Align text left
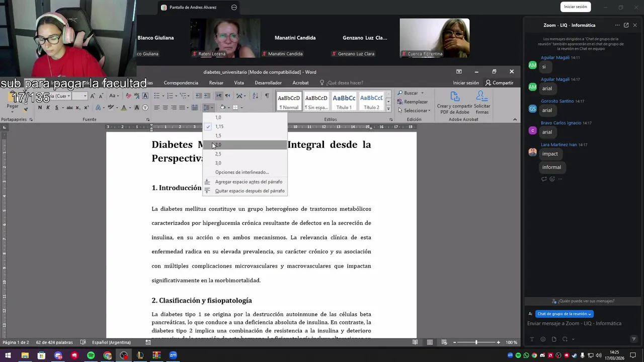644x362 pixels. click(157, 108)
